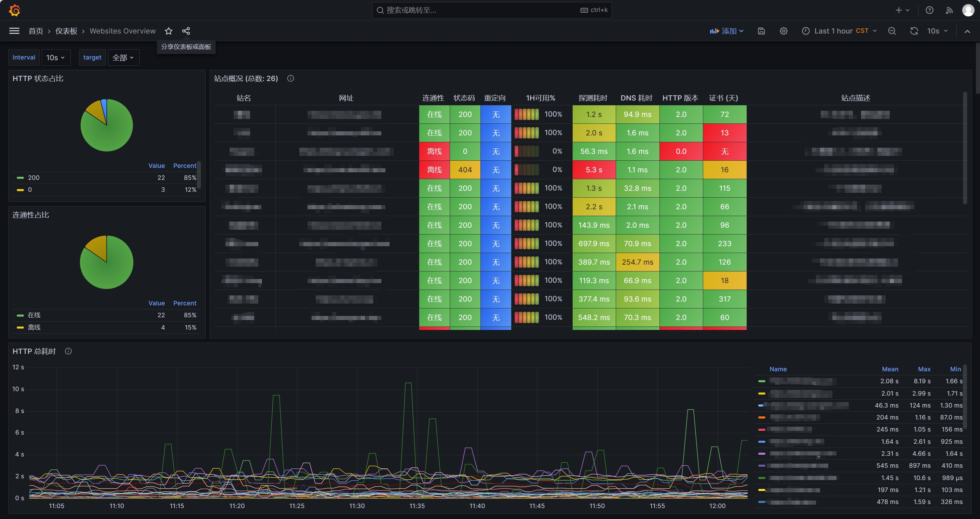Open the target 全部 dropdown
980x519 pixels.
[x=123, y=57]
